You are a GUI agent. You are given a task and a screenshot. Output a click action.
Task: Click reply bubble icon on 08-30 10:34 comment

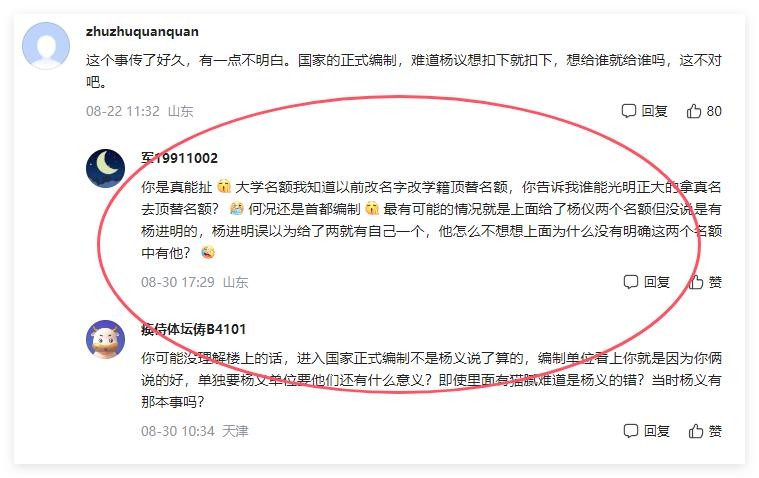[631, 431]
